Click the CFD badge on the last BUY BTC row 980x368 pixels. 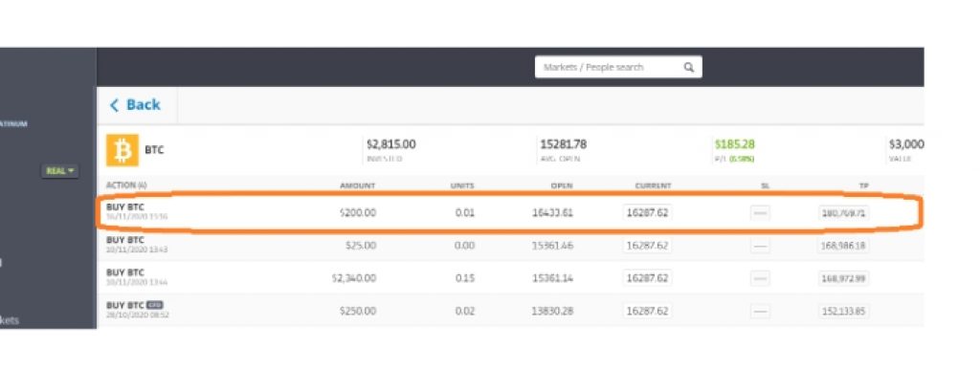click(x=154, y=305)
